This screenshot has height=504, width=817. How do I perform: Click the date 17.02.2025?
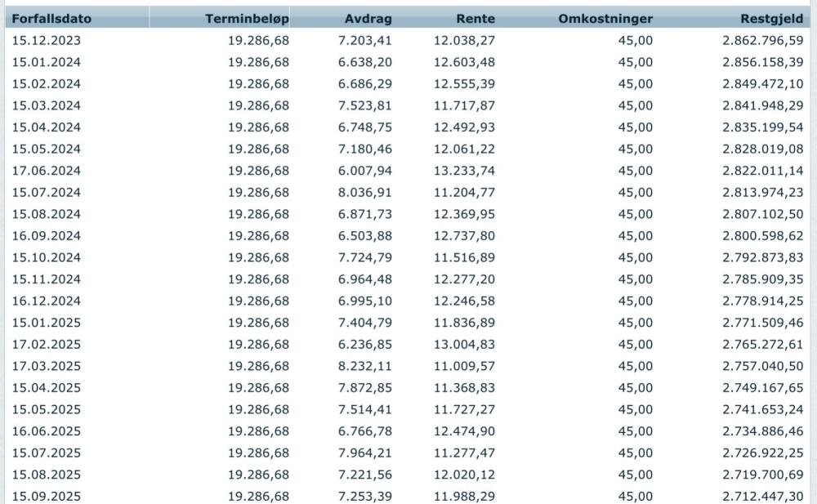tap(47, 344)
